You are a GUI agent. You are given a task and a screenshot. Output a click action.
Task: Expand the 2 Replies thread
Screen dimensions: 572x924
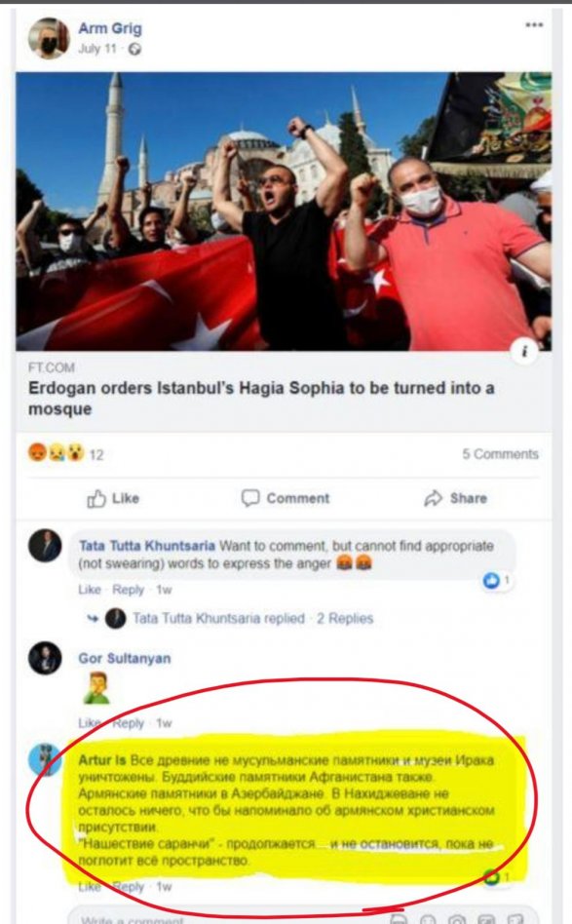345,618
